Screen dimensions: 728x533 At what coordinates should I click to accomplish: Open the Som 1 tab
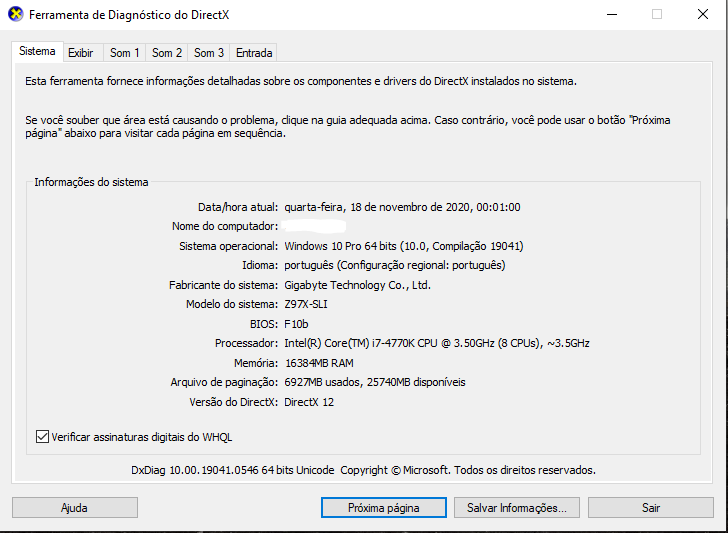tap(124, 53)
